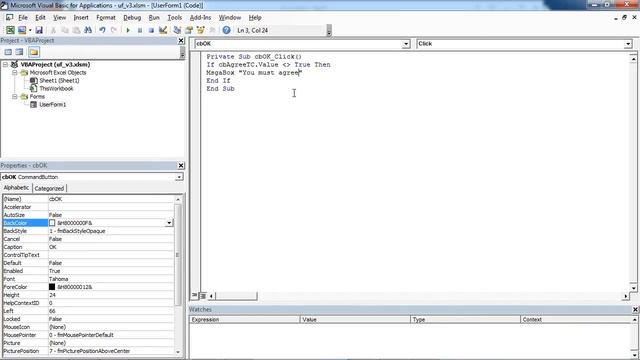Select Sheet1 (Sheet1) in project tree
Image resolution: width=640 pixels, height=360 pixels.
tap(59, 80)
